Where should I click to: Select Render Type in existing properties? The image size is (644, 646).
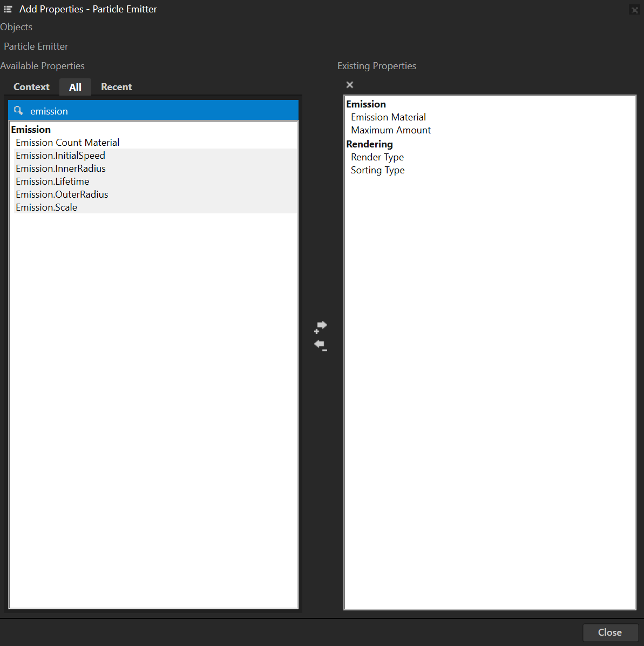(x=377, y=157)
